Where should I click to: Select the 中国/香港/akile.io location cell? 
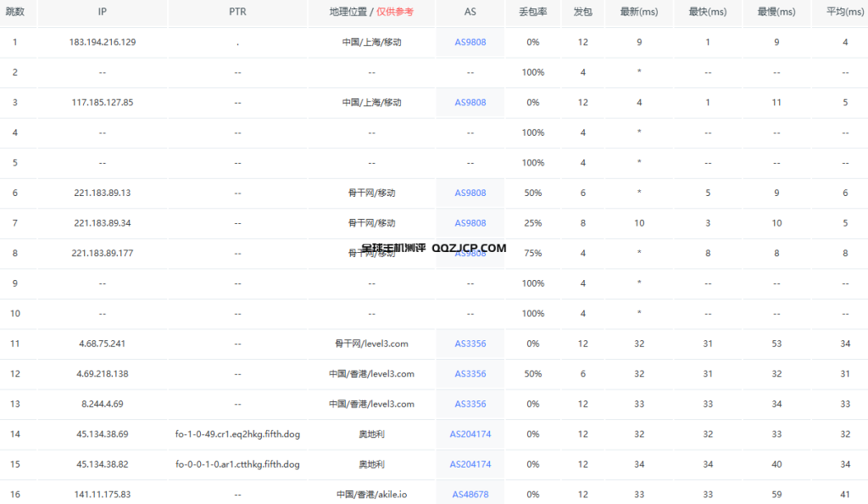pos(370,494)
